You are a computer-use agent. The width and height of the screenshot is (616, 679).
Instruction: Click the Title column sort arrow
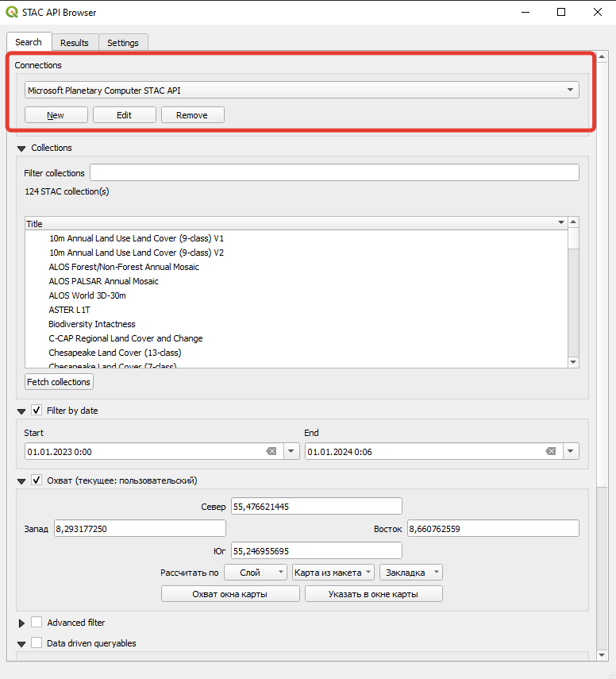tap(561, 222)
